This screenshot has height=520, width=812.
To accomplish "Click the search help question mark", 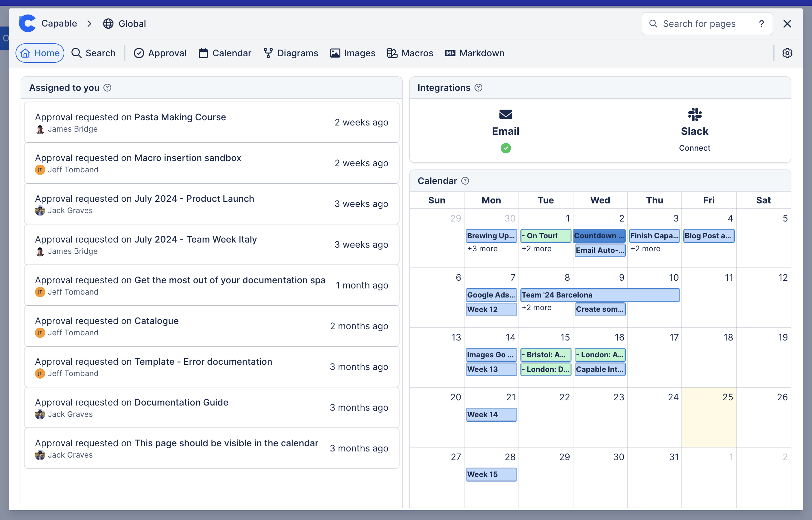I will point(761,24).
